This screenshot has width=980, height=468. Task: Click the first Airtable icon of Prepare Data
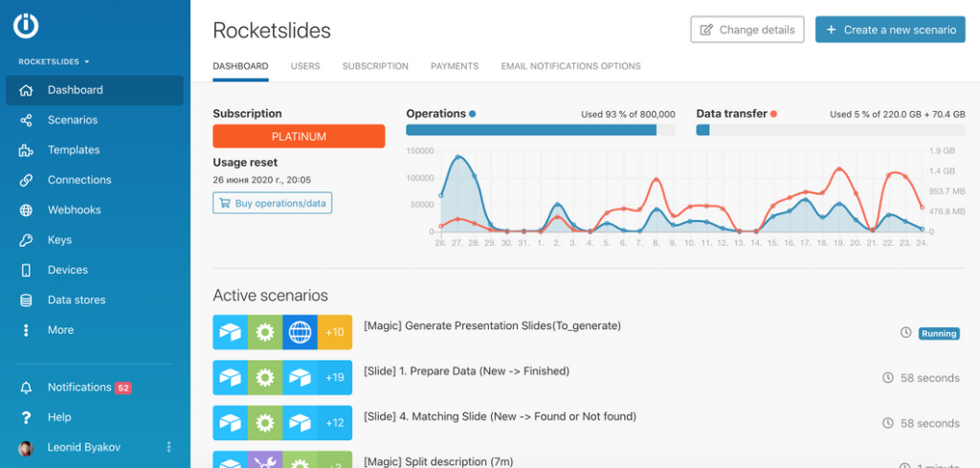[230, 377]
